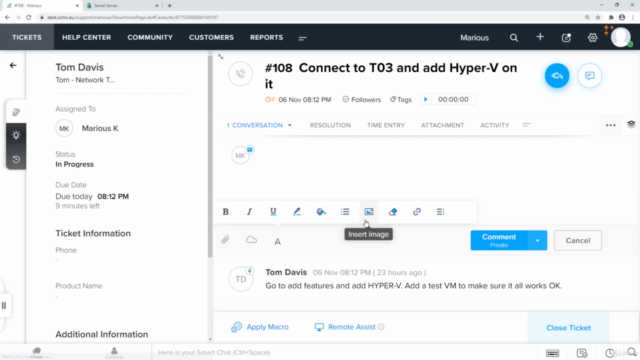Attach a file with the paperclip icon
Viewport: 640px width, 360px height.
(x=225, y=240)
